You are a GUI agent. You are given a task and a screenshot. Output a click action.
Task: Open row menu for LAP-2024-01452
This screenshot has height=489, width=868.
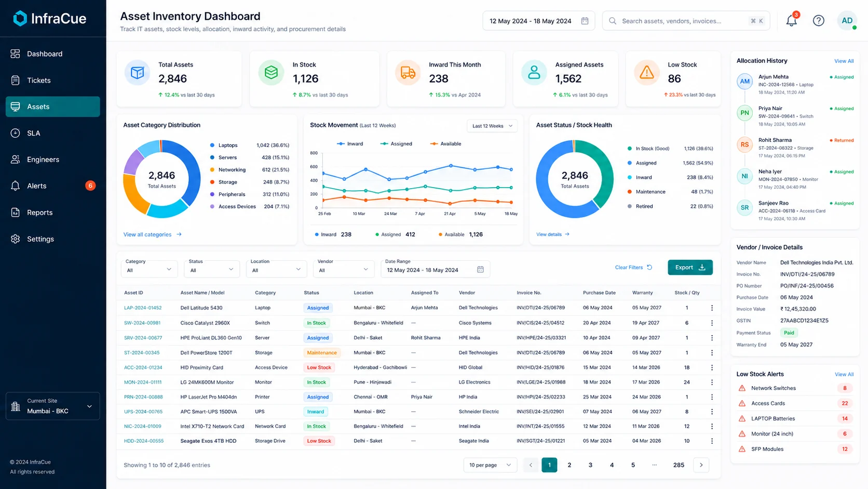(x=712, y=308)
